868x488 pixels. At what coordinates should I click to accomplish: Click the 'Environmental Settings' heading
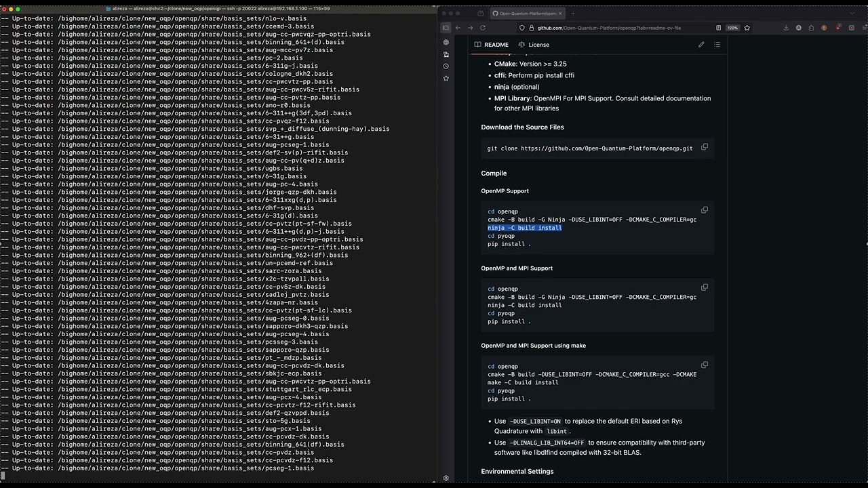pyautogui.click(x=517, y=472)
